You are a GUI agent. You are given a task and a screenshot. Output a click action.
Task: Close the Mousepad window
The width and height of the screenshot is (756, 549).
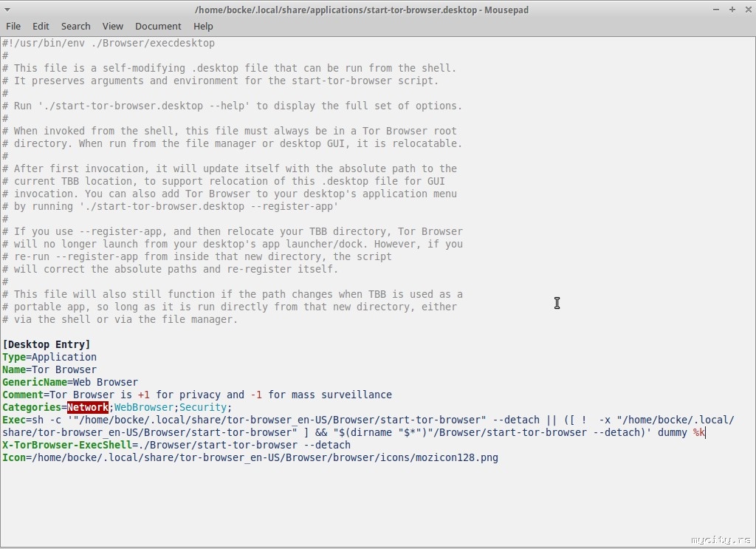click(749, 10)
